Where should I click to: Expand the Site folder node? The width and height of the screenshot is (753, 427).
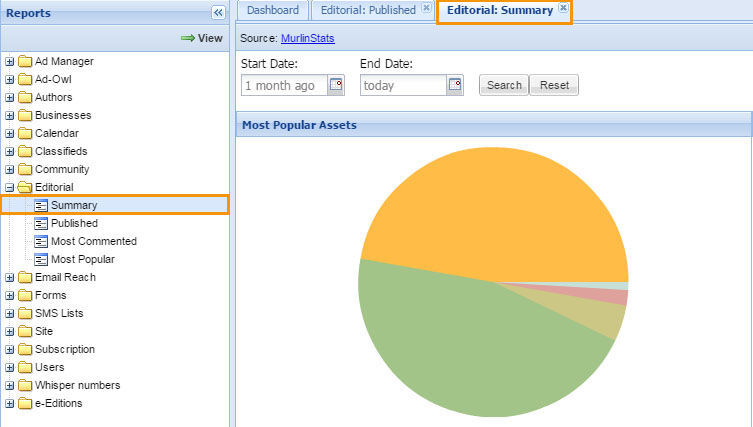(x=10, y=331)
